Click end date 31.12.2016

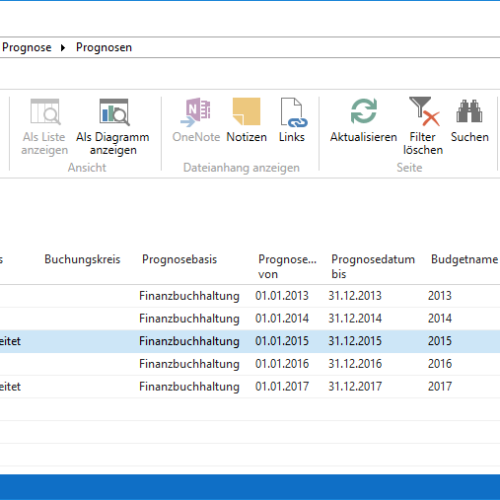[355, 364]
